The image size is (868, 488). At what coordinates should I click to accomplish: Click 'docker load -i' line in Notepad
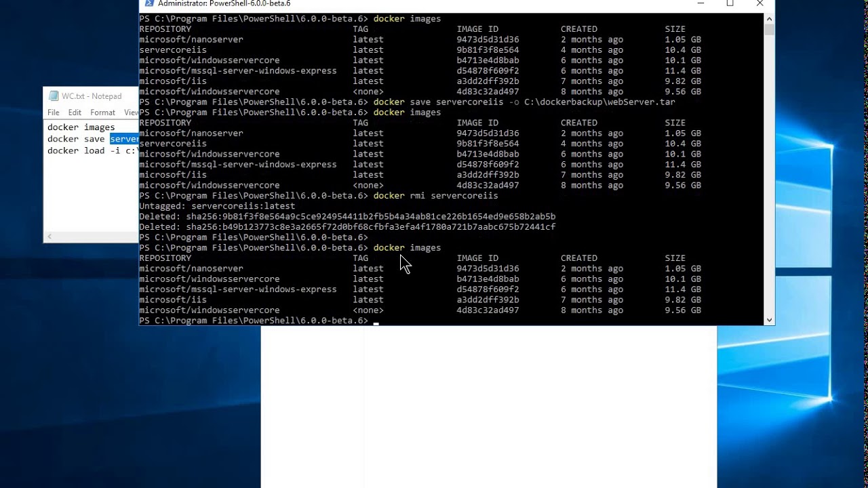[92, 150]
